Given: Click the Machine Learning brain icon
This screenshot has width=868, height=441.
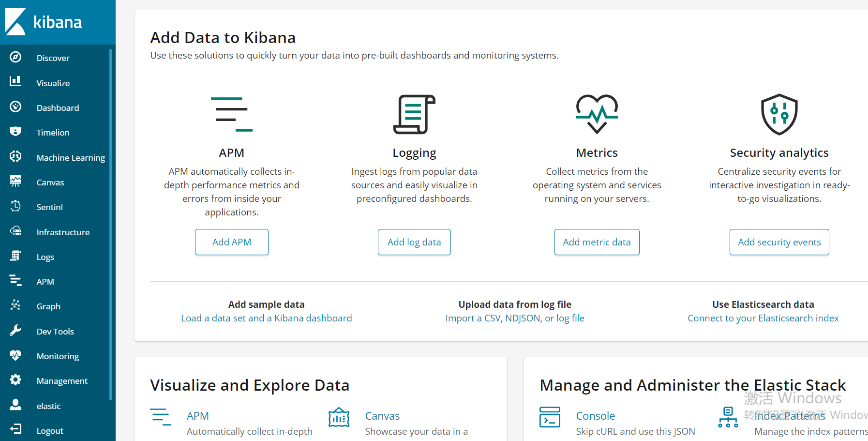Looking at the screenshot, I should coord(15,156).
